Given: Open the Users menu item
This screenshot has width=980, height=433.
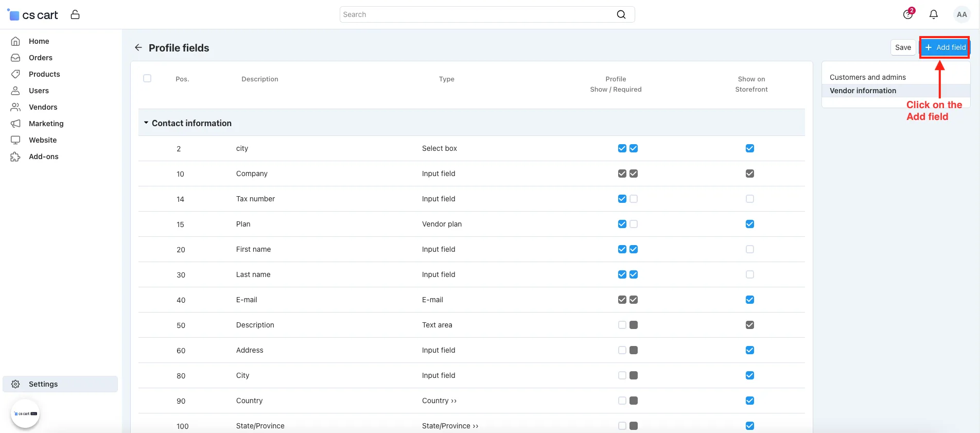Looking at the screenshot, I should pyautogui.click(x=39, y=91).
